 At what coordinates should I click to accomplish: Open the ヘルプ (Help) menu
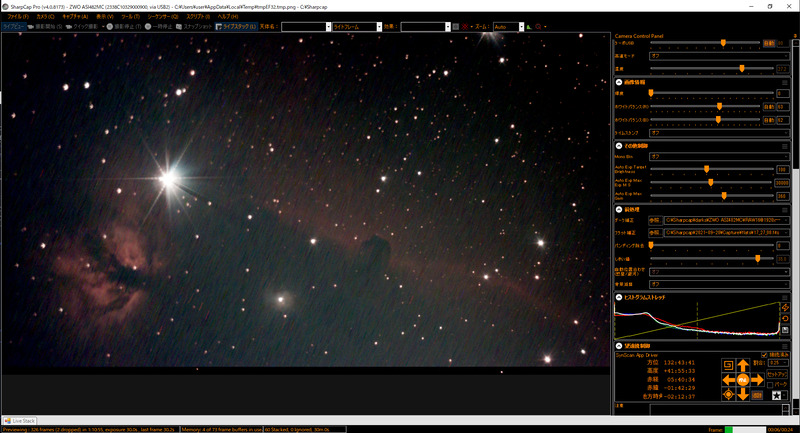point(228,16)
